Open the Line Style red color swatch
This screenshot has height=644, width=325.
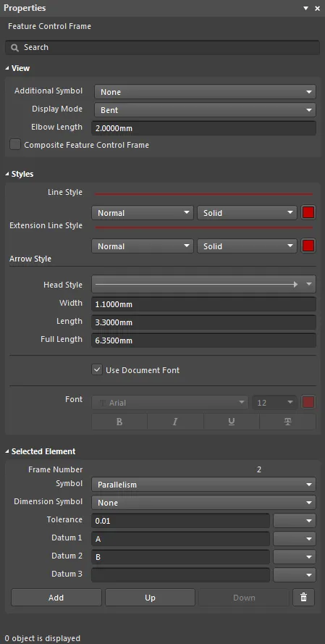pos(308,213)
